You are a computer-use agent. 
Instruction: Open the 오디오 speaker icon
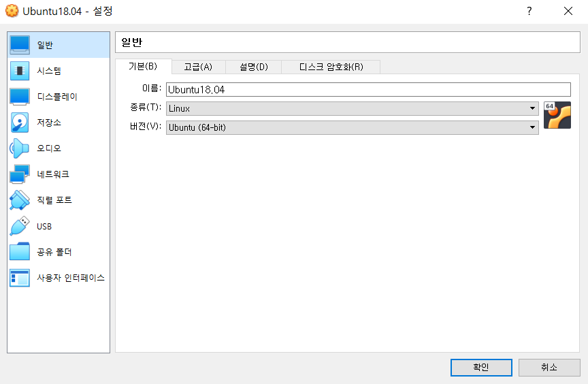point(20,148)
